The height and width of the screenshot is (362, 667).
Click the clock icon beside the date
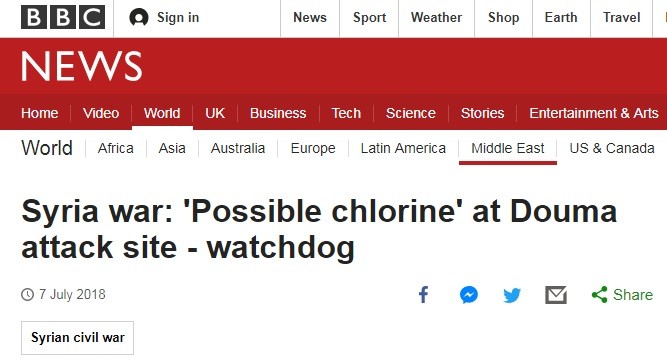pyautogui.click(x=27, y=294)
